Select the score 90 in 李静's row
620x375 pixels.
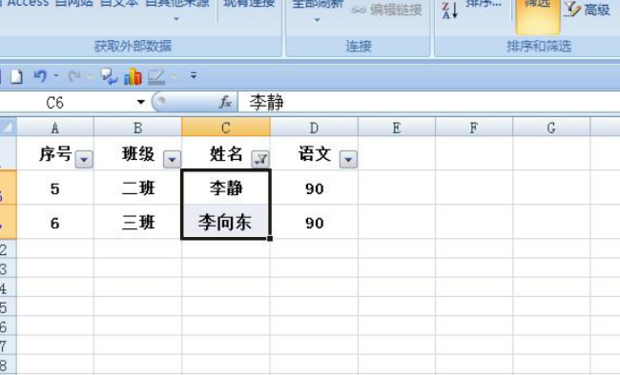point(314,188)
